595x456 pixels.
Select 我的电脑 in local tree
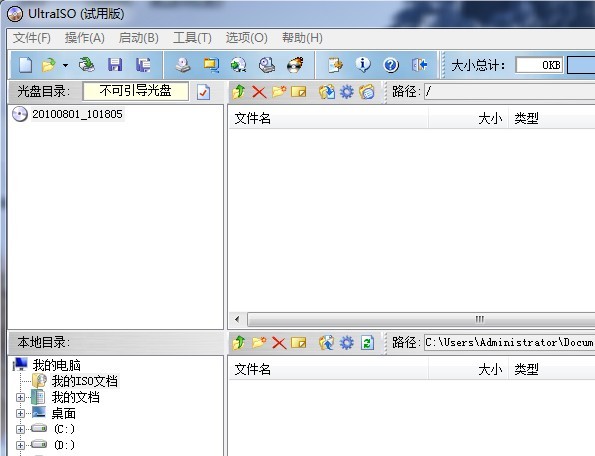point(57,365)
